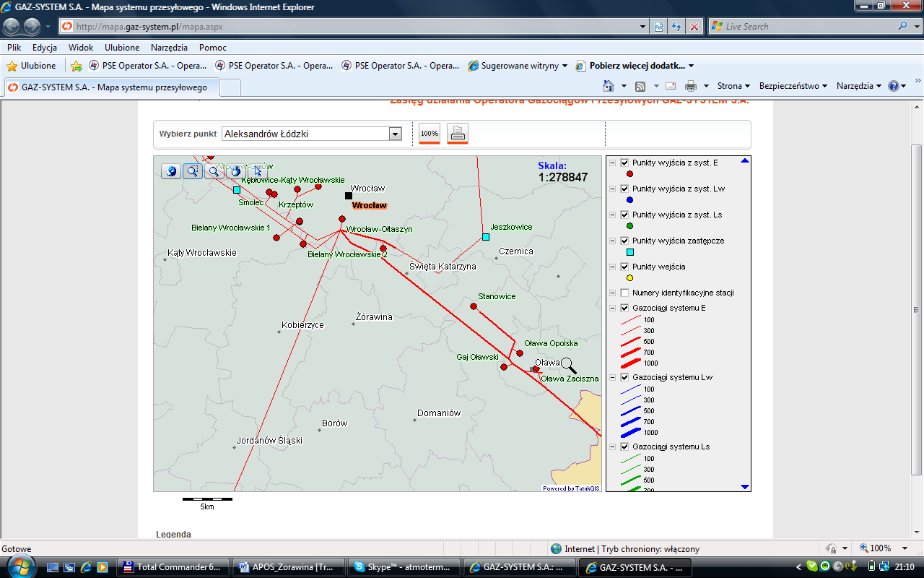Click the Wrocław black square city marker
Viewport: 924px width, 578px height.
tap(349, 196)
